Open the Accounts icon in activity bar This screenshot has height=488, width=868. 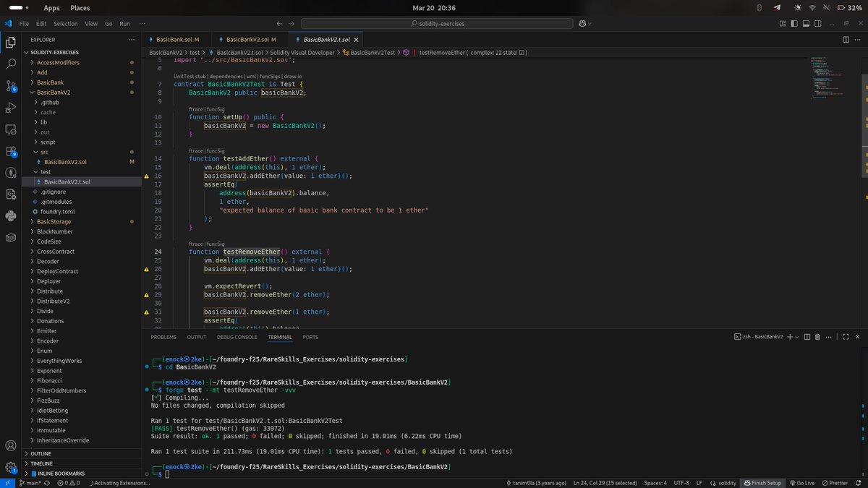[x=11, y=446]
